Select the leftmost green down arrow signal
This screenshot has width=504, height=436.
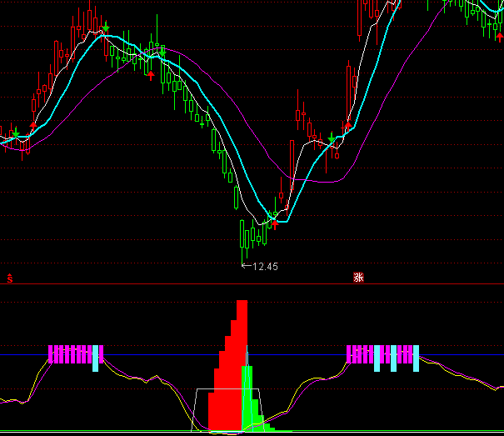[x=16, y=133]
